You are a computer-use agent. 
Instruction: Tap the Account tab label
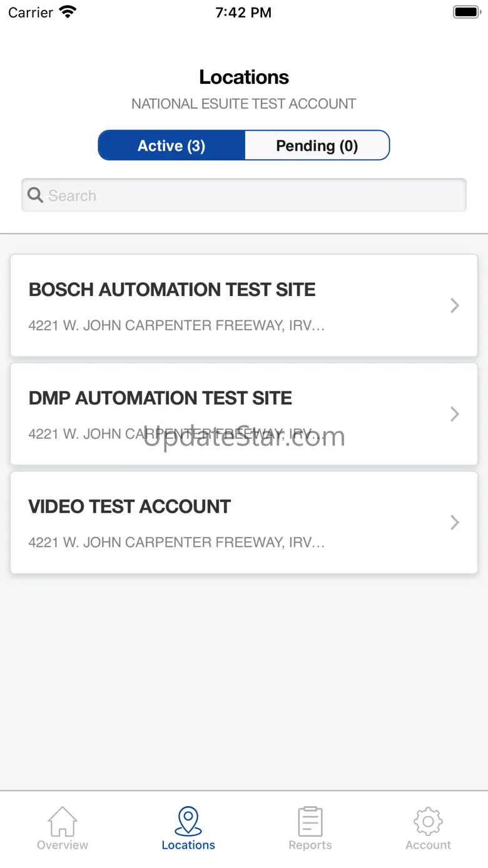pyautogui.click(x=428, y=845)
